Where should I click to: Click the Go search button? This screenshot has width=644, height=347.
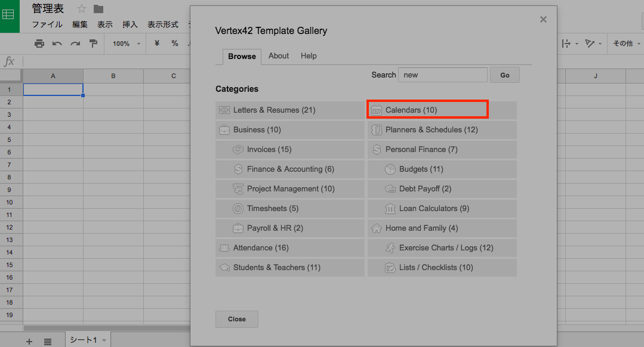pyautogui.click(x=505, y=75)
